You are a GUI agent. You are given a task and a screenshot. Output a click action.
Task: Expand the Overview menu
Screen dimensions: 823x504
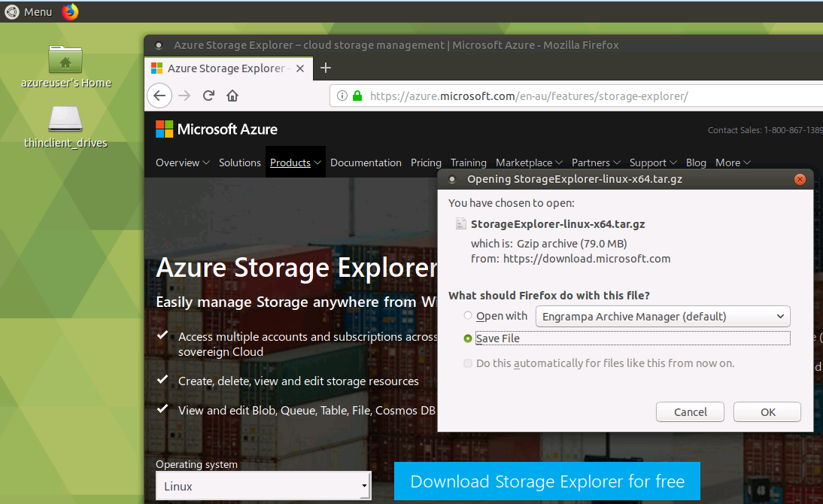[183, 162]
